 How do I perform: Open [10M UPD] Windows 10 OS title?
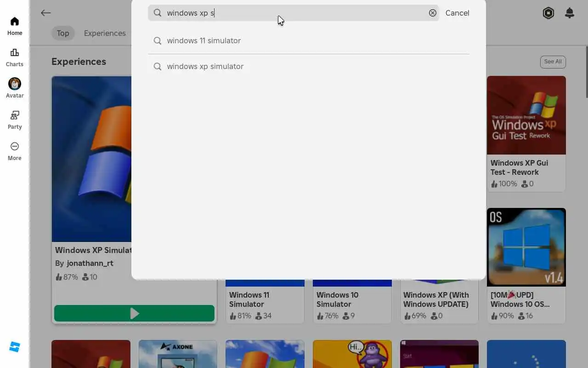520,299
